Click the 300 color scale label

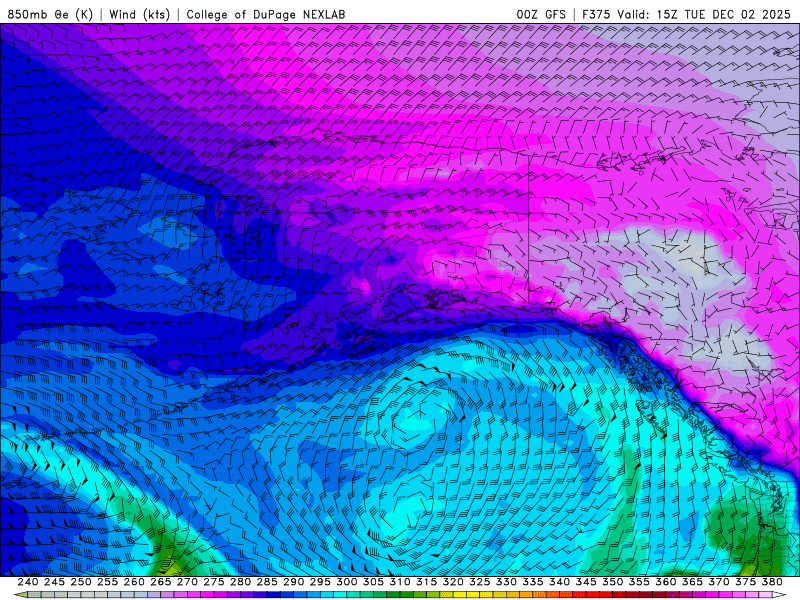pos(346,582)
